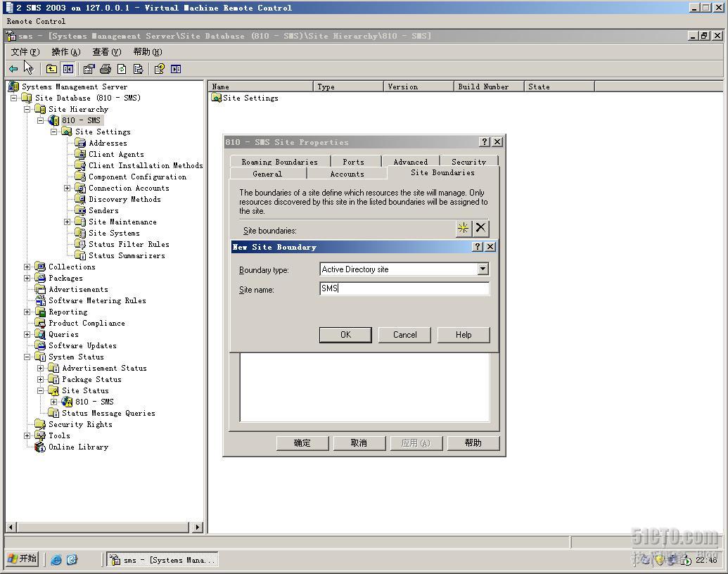
Task: Expand the Connection Accounts node
Action: coord(68,188)
